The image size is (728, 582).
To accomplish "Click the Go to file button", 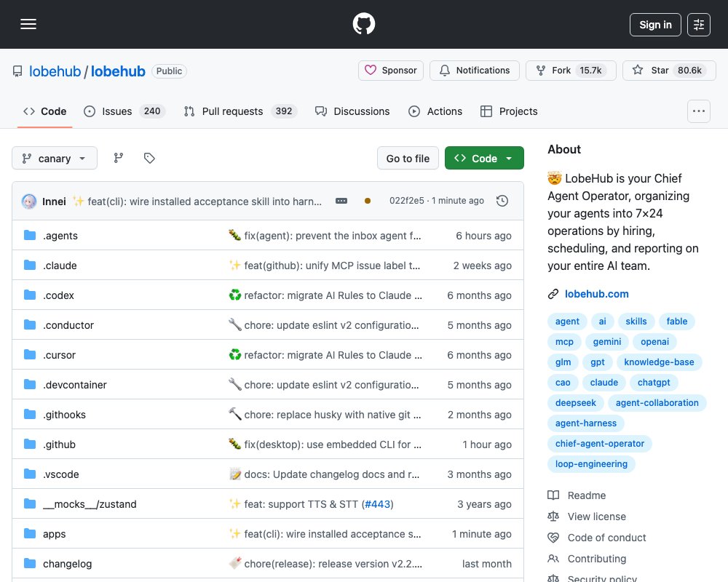I will tap(408, 159).
